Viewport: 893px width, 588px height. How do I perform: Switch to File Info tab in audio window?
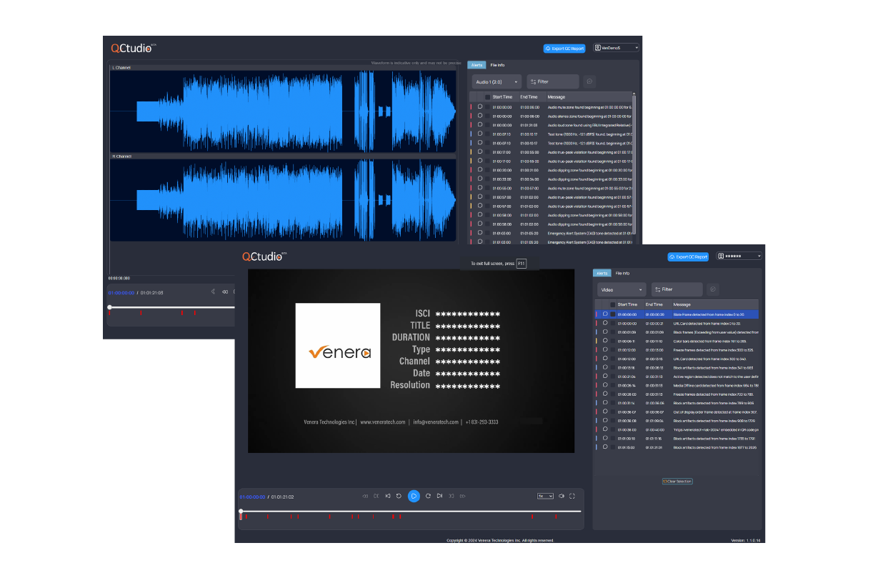[x=497, y=65]
